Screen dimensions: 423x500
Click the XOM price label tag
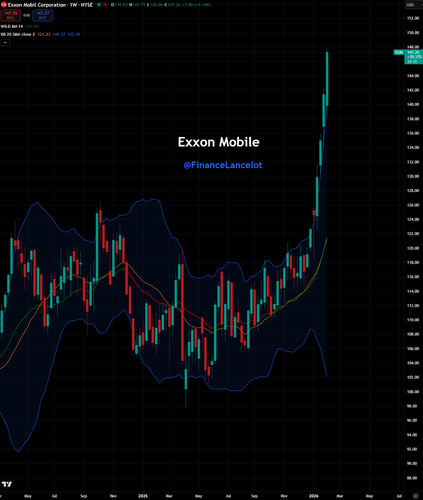coord(399,52)
